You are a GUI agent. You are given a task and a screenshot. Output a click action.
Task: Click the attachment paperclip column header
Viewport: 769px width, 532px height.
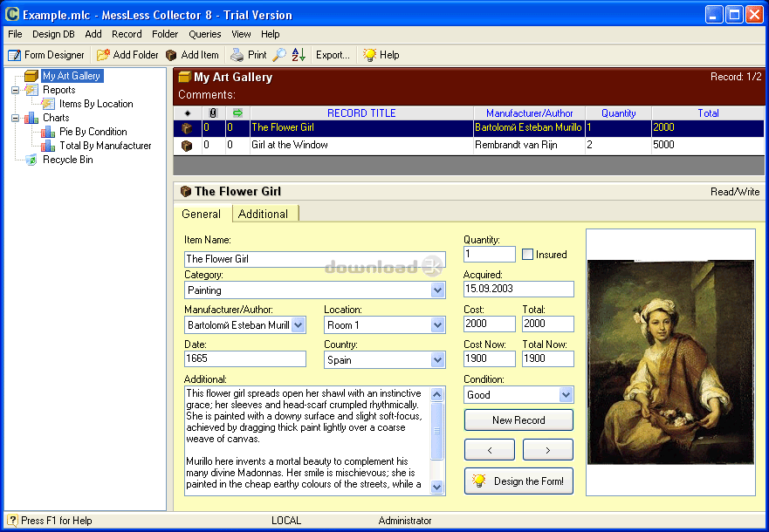213,113
